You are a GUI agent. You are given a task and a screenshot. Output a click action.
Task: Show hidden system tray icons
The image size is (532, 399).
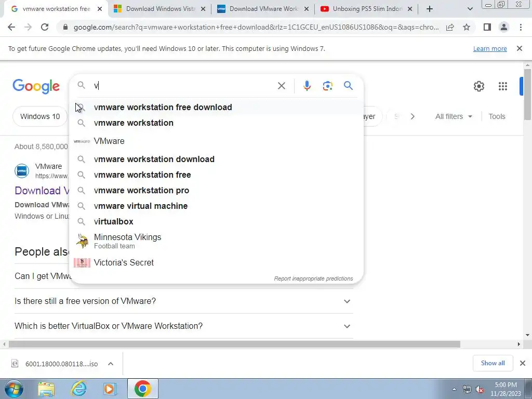454,389
